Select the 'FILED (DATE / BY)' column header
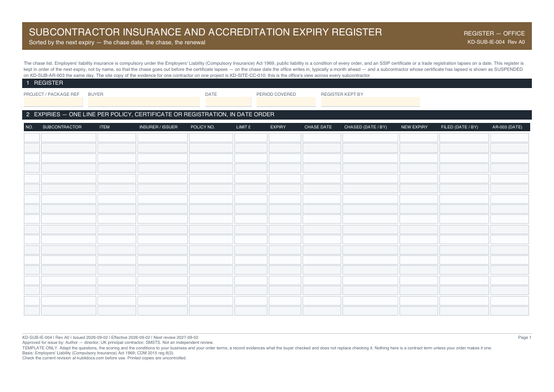This screenshot has width=554, height=392. [459, 127]
